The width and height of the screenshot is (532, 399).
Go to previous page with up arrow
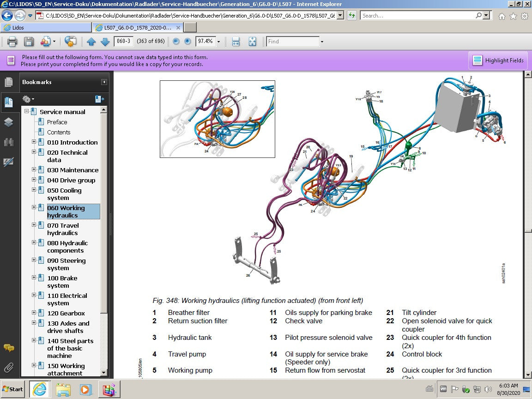pos(91,42)
